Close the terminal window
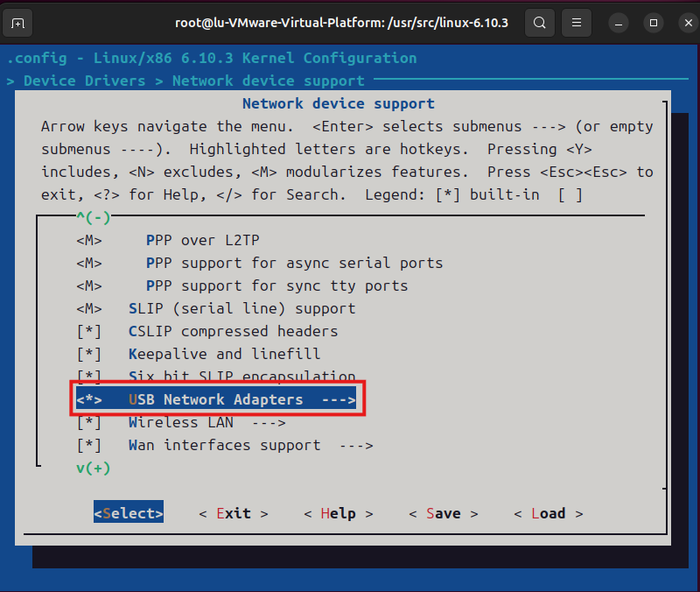Screen dimensions: 700x592 (x=684, y=22)
